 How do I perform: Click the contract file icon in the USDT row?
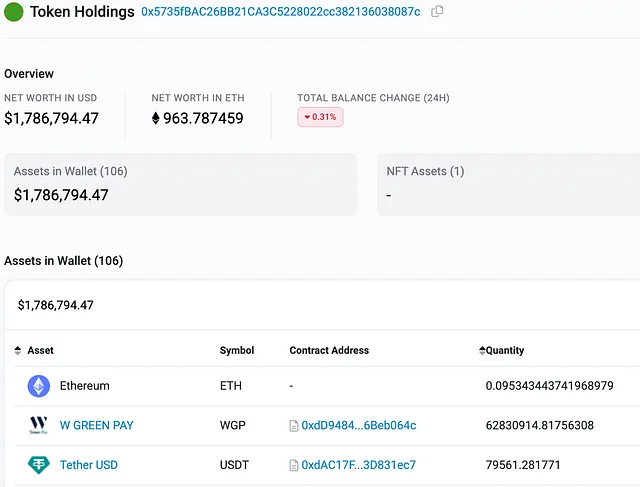click(x=294, y=465)
